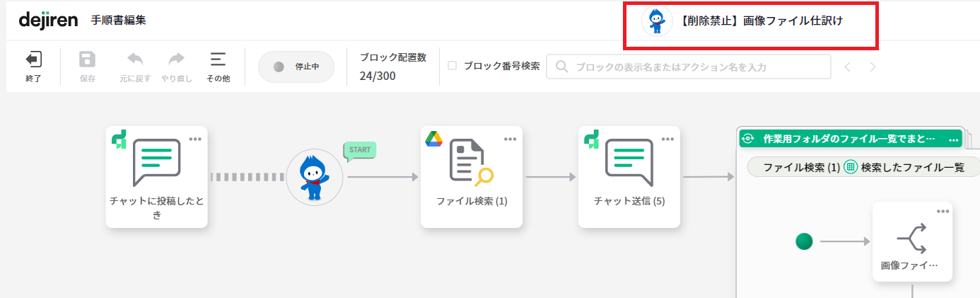Select the チャットに投稿したとき trigger block
The height and width of the screenshot is (298, 980).
tap(157, 177)
